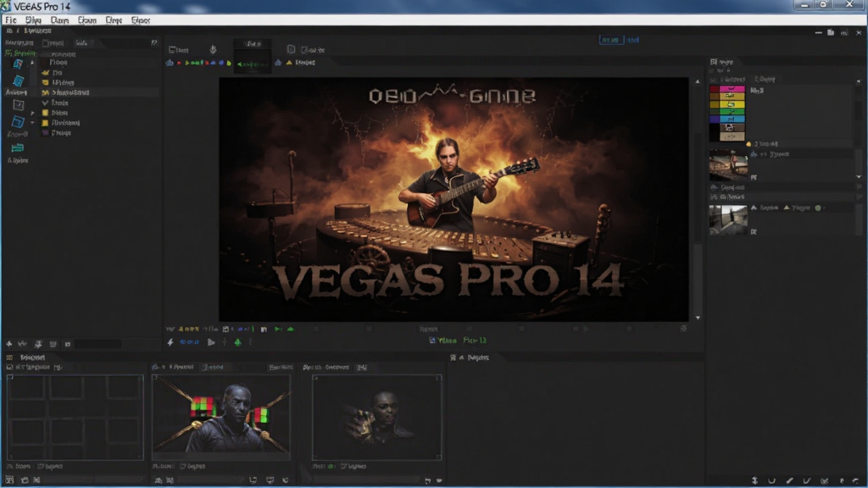Select the pink color swatch in right panel
The width and height of the screenshot is (868, 488).
click(x=732, y=88)
